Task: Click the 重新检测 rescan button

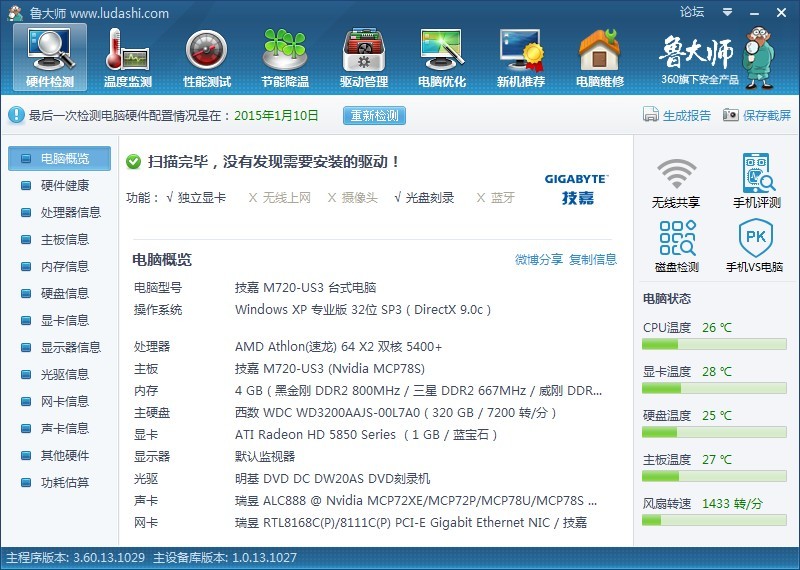Action: pyautogui.click(x=374, y=115)
